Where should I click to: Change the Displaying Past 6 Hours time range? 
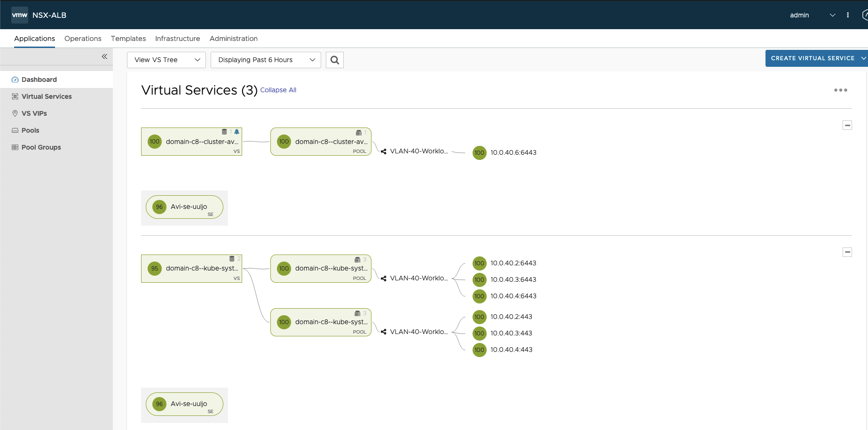tap(265, 60)
